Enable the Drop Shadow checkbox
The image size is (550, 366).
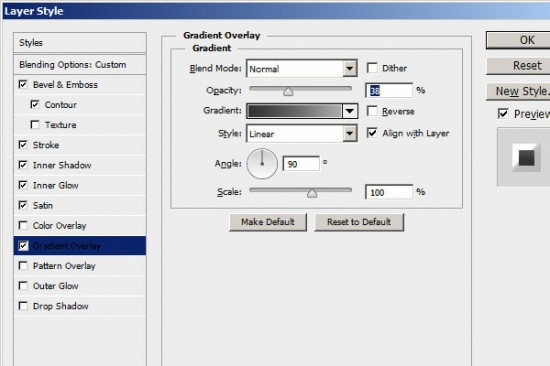23,306
